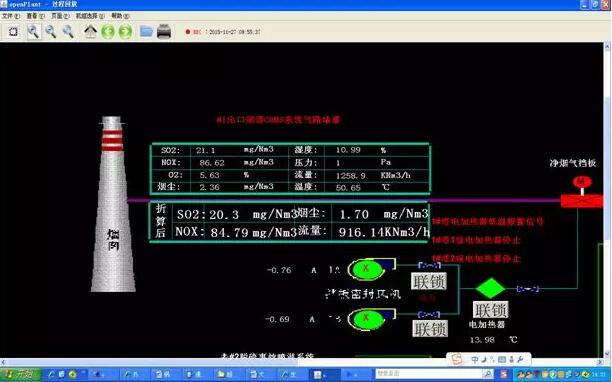612x382 pixels.
Task: Click the third magnifier zoom icon
Action: point(68,32)
